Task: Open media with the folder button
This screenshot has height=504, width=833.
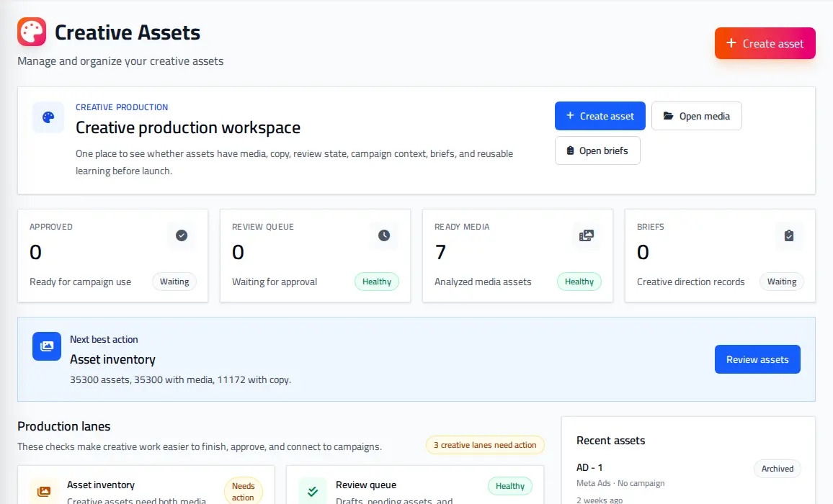Action: (697, 116)
